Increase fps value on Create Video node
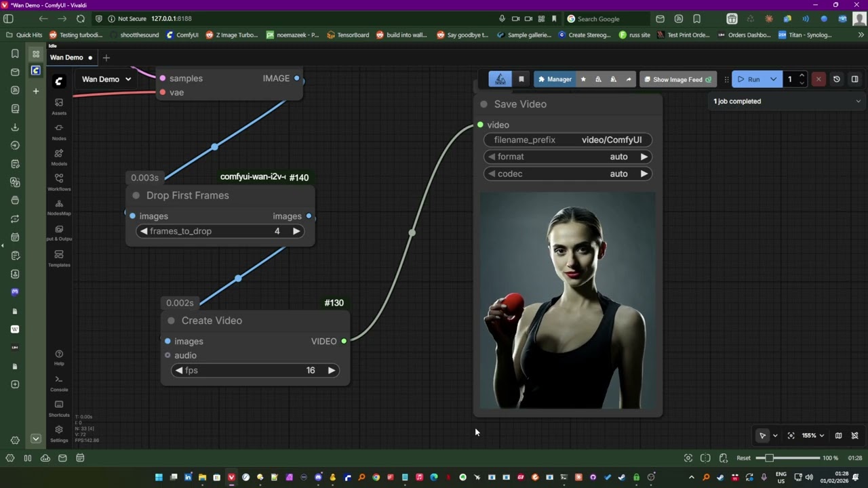Viewport: 868px width, 488px height. tap(331, 371)
